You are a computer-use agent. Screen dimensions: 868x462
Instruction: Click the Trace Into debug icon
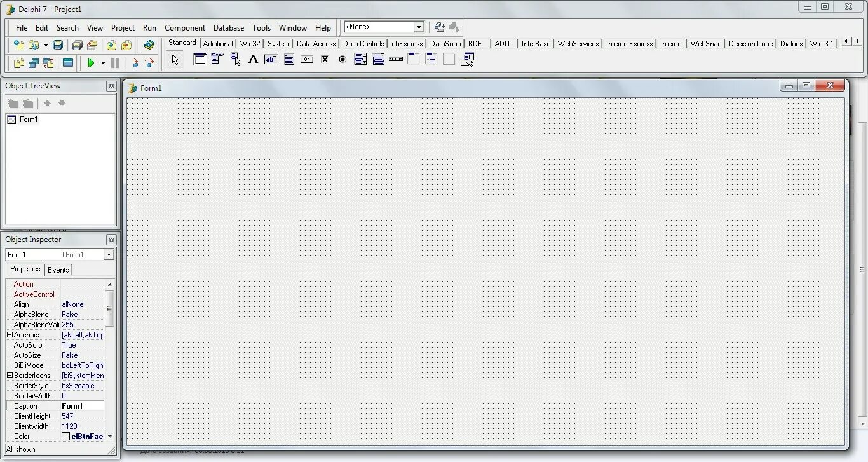click(x=135, y=63)
